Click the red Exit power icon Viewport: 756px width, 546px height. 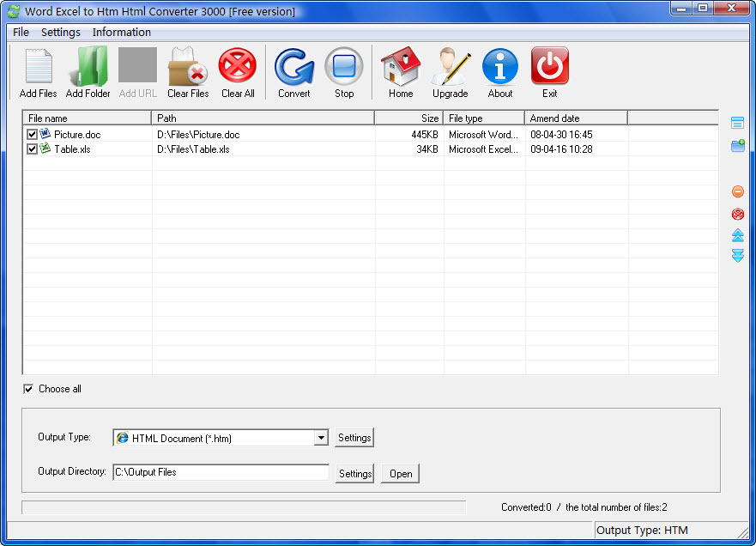(x=549, y=68)
